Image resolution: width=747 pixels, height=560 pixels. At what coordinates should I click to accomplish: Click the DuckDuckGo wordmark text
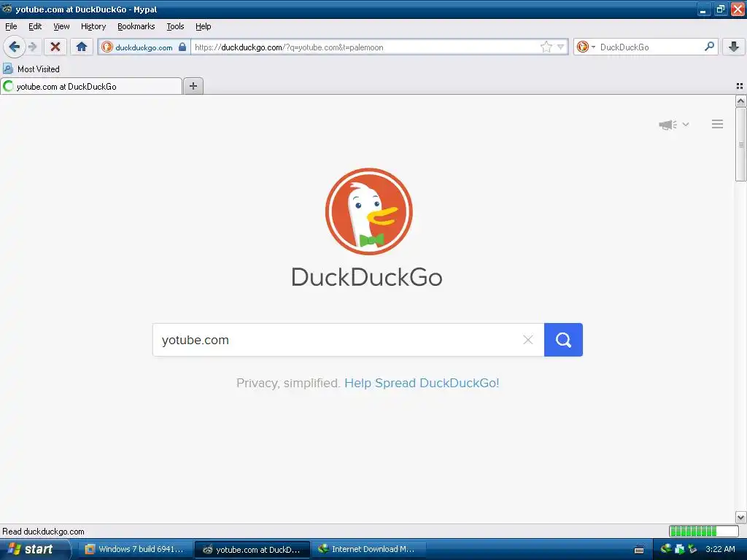[367, 277]
